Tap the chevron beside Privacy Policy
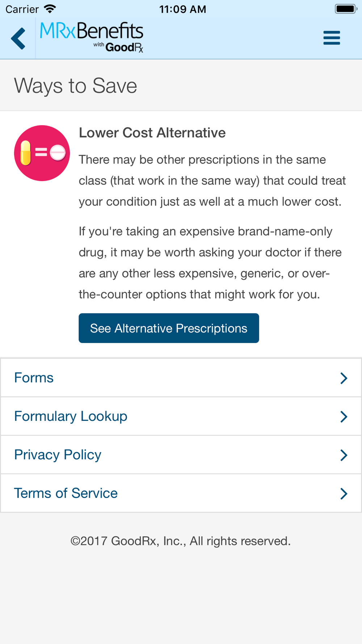The width and height of the screenshot is (362, 644). (x=344, y=455)
